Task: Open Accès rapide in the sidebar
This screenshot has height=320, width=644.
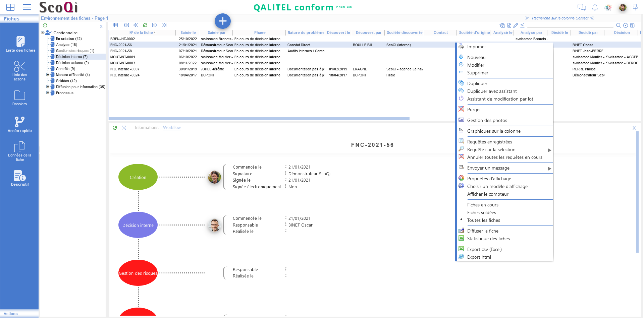Action: click(19, 124)
